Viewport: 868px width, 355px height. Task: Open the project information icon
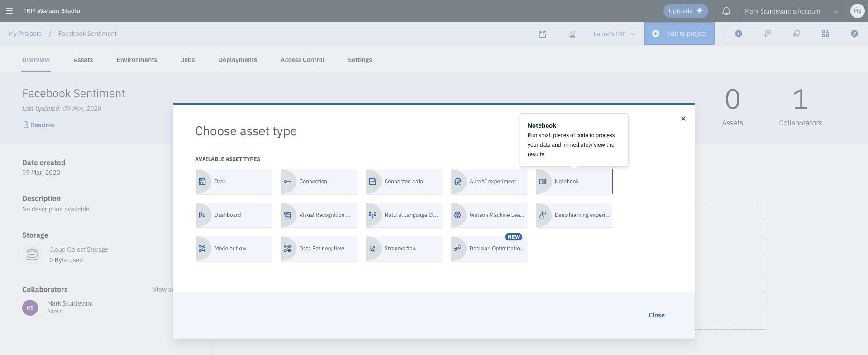pyautogui.click(x=739, y=34)
